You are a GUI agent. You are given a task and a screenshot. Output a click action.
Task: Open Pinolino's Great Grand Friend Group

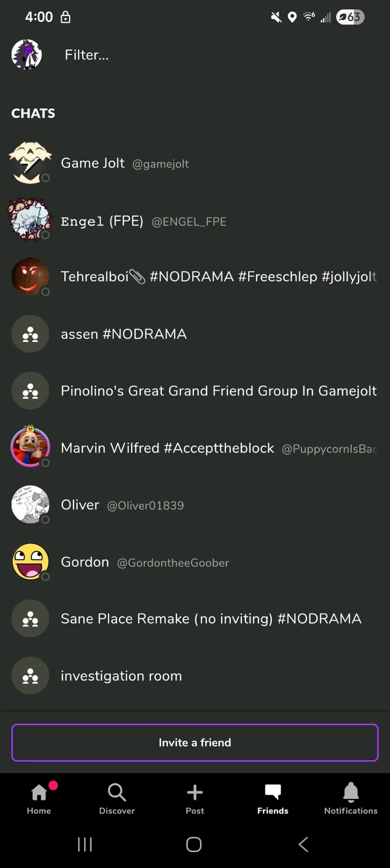(219, 391)
